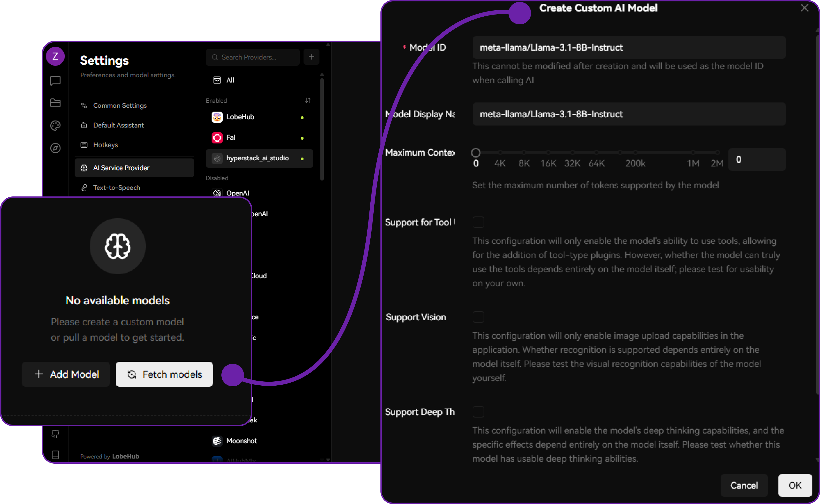Go to Common Settings
The image size is (820, 504).
point(120,106)
